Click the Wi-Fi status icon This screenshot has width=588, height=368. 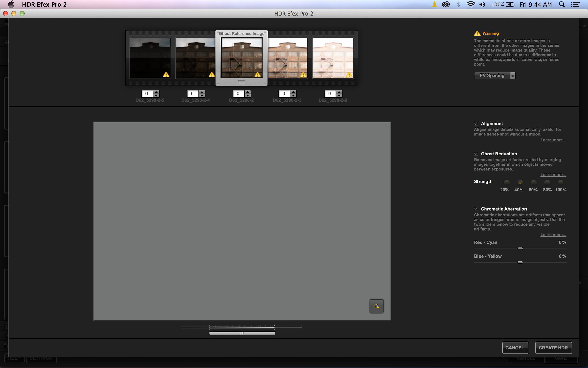click(x=471, y=4)
